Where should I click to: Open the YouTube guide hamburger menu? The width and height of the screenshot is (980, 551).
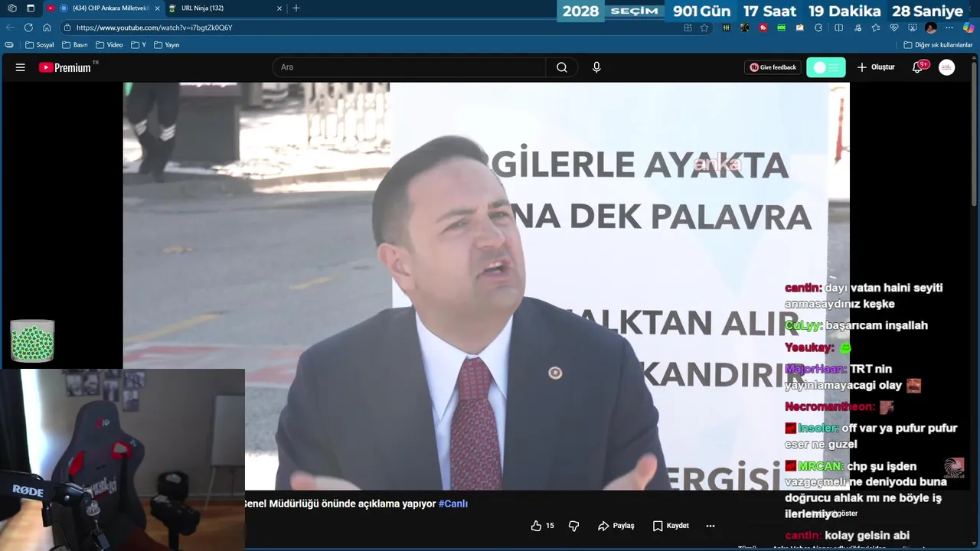pyautogui.click(x=21, y=67)
